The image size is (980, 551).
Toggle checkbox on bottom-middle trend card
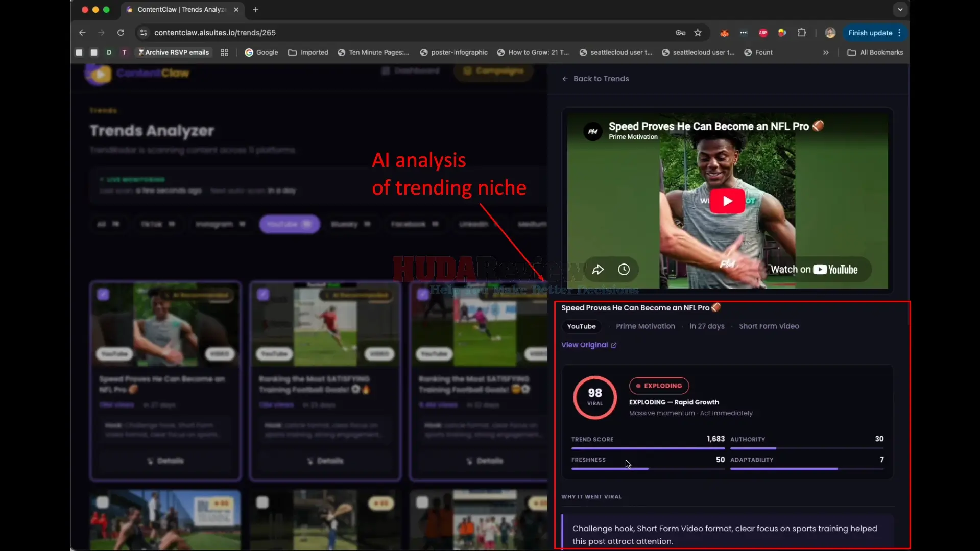click(262, 502)
